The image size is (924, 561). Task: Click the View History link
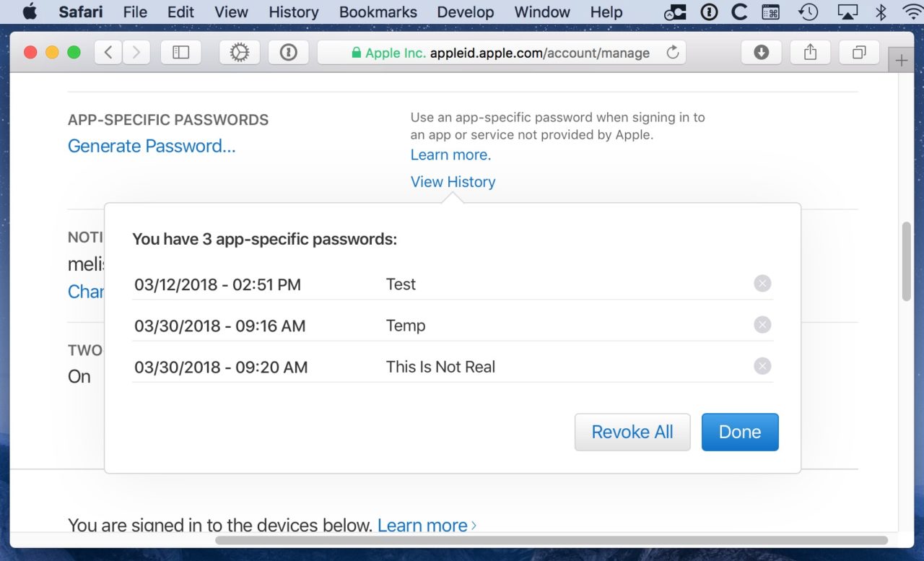point(453,182)
